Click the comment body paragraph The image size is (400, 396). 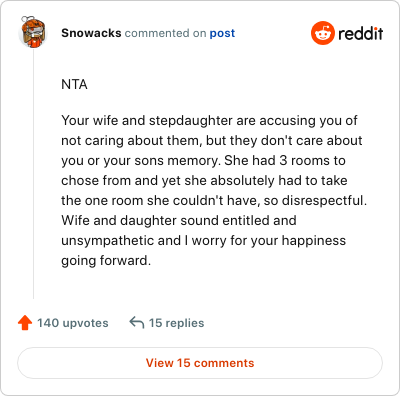pyautogui.click(x=214, y=190)
